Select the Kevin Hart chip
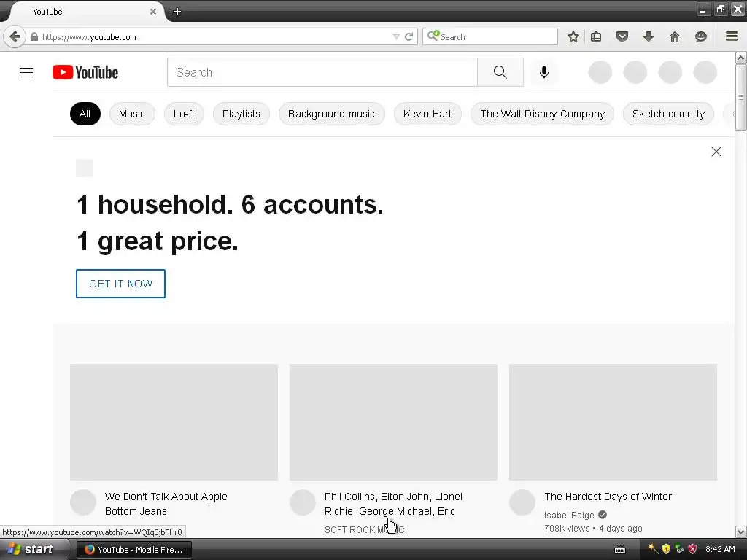 (x=427, y=114)
